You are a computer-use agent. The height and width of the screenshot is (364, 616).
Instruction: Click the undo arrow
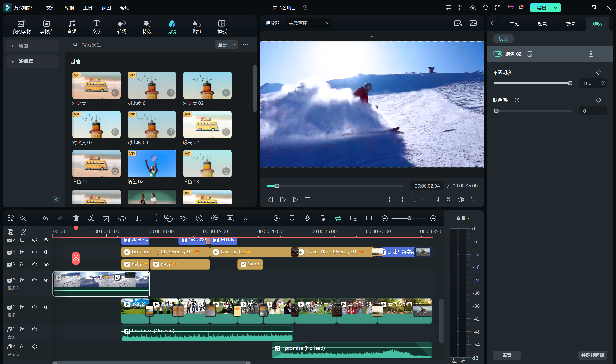coord(45,218)
